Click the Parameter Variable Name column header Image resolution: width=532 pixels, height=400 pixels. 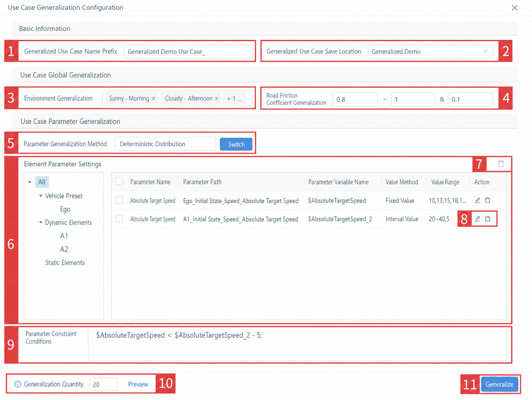tap(338, 182)
